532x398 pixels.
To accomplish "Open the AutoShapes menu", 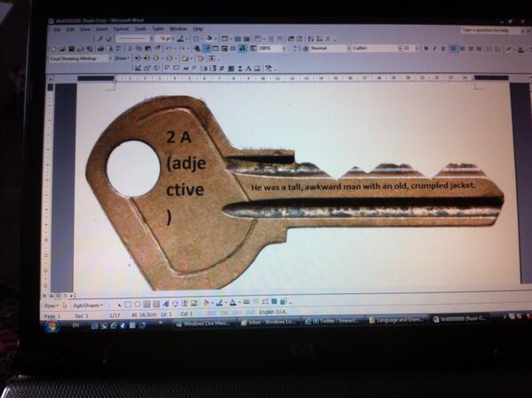I will (88, 306).
